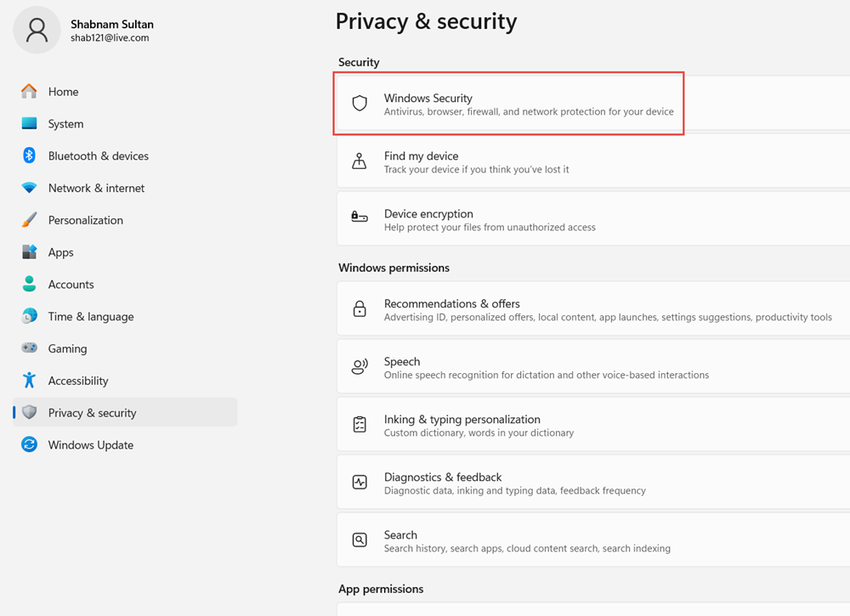Navigate to Apps settings

[125, 252]
